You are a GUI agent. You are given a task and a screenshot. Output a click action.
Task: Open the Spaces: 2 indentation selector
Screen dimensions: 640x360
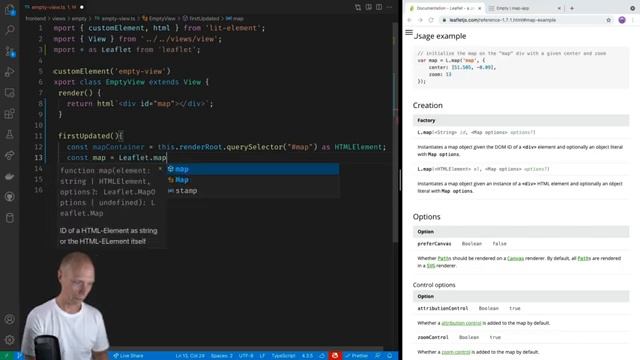click(x=222, y=356)
